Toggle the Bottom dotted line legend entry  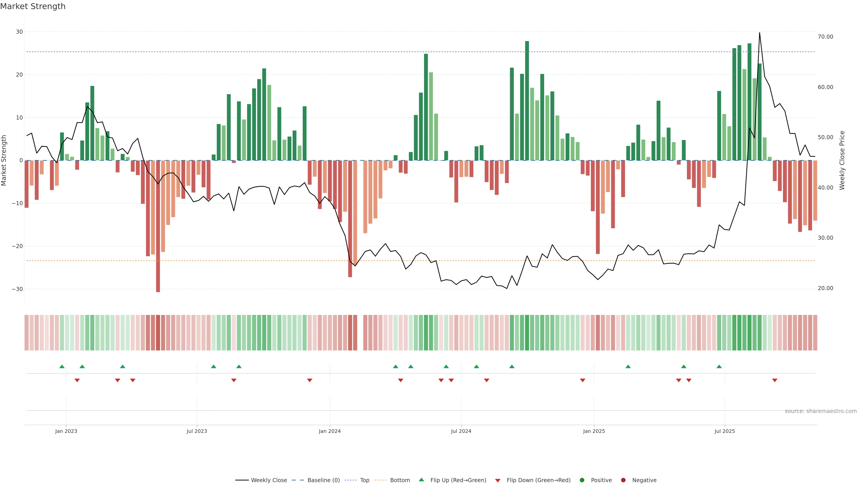(400, 480)
